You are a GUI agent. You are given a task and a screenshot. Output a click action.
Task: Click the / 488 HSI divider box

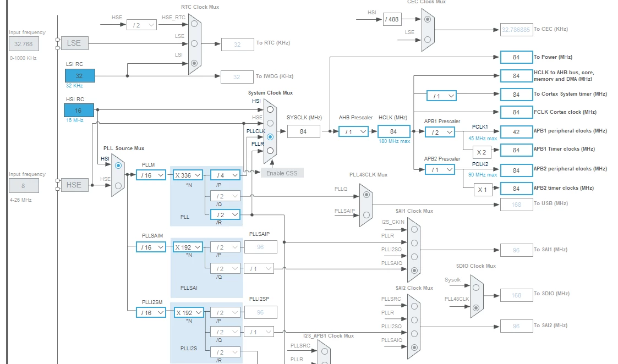[392, 19]
